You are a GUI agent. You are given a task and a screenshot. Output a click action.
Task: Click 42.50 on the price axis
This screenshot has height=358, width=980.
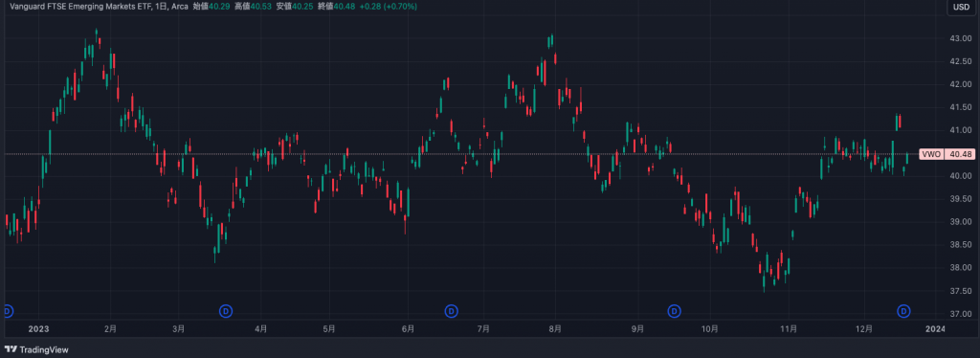click(x=960, y=61)
